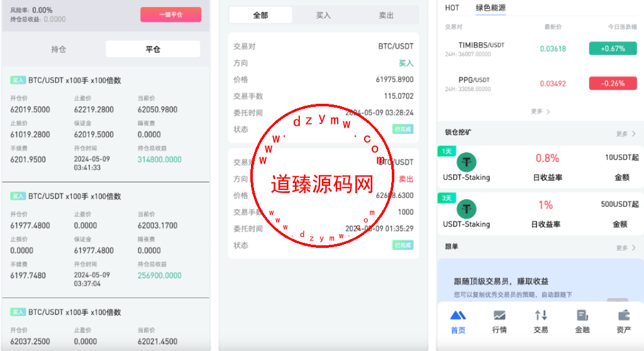The height and width of the screenshot is (351, 644).
Task: Click the TIMIBBS latest price 0.03618
Action: 553,48
